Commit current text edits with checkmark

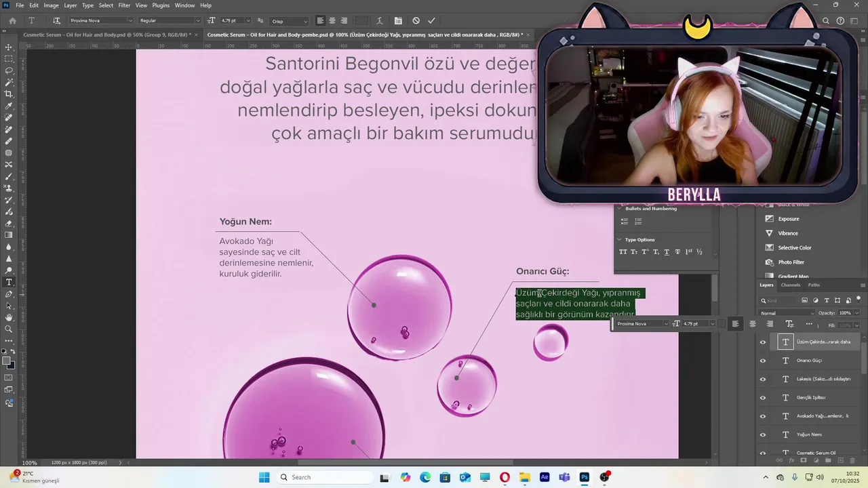(431, 20)
